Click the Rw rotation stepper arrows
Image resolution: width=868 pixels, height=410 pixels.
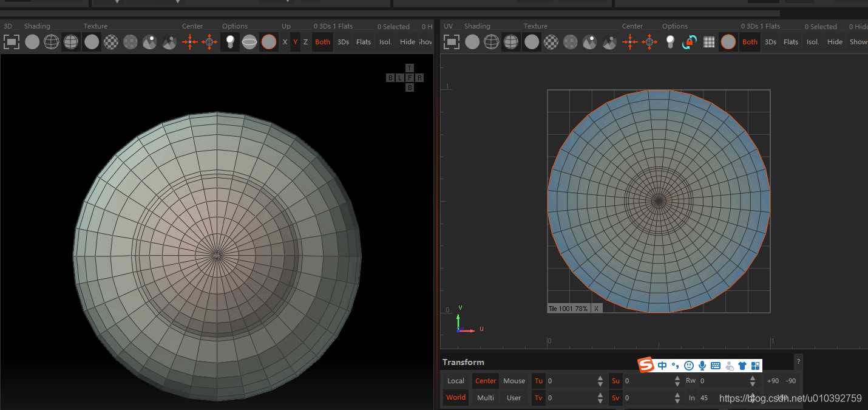(753, 381)
